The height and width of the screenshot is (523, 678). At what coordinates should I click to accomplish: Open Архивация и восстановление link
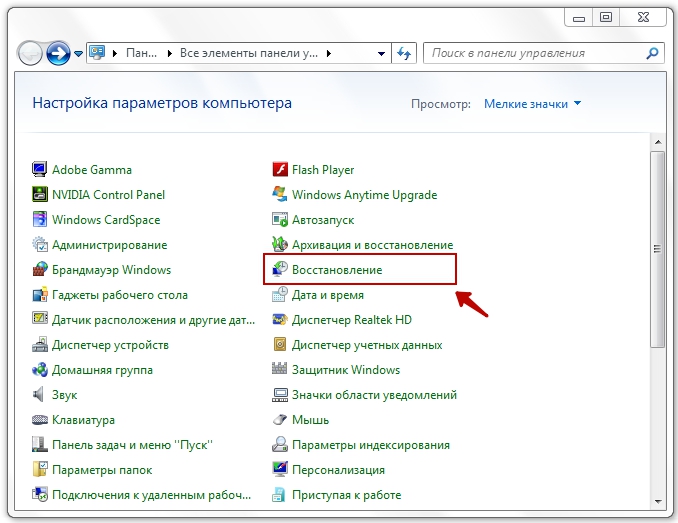coord(372,245)
